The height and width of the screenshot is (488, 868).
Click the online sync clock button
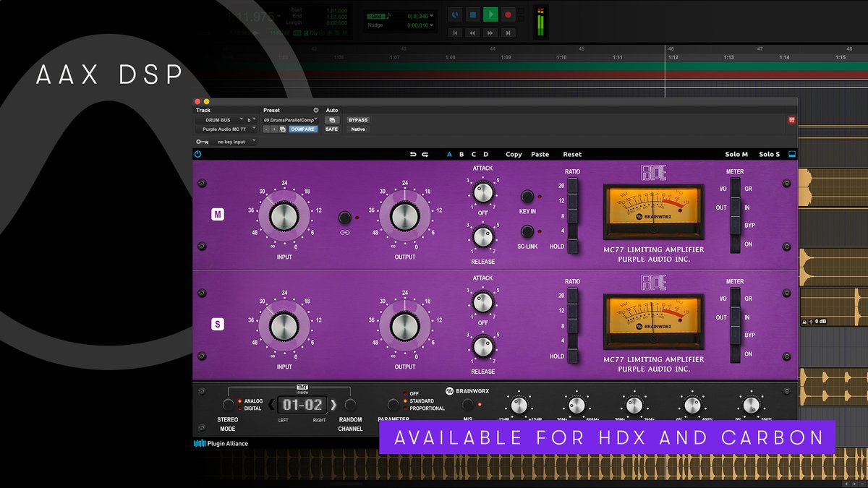tap(456, 14)
